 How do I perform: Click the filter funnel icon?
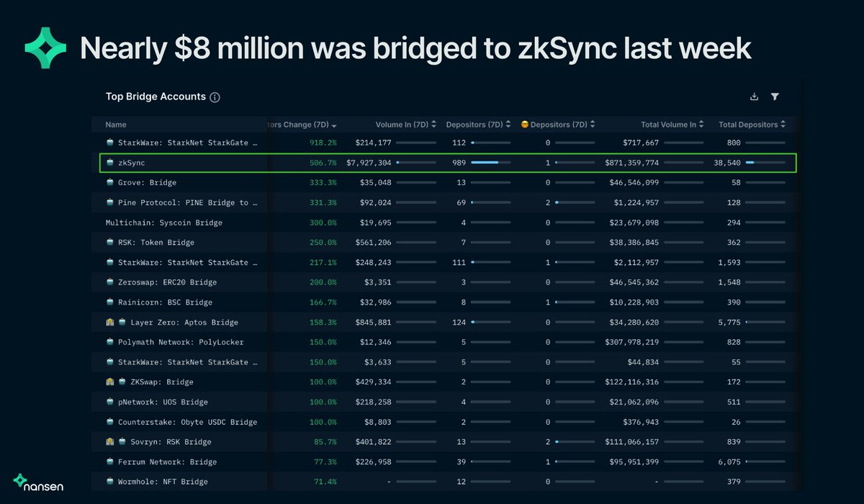click(x=775, y=96)
